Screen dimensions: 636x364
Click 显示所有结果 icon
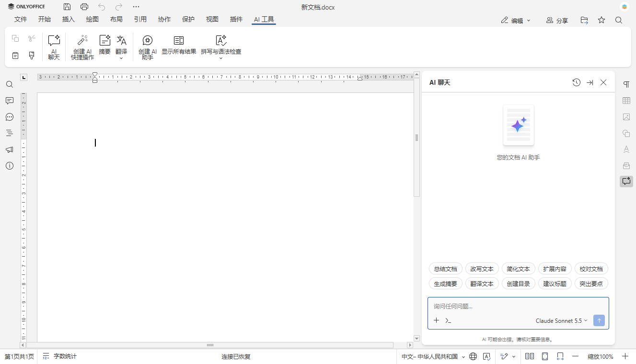pos(179,40)
